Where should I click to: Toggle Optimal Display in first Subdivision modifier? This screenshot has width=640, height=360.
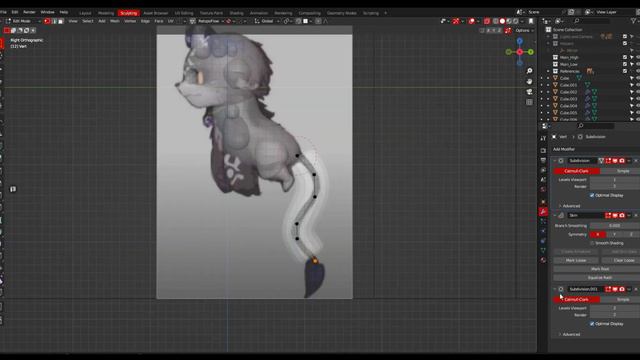click(x=592, y=195)
